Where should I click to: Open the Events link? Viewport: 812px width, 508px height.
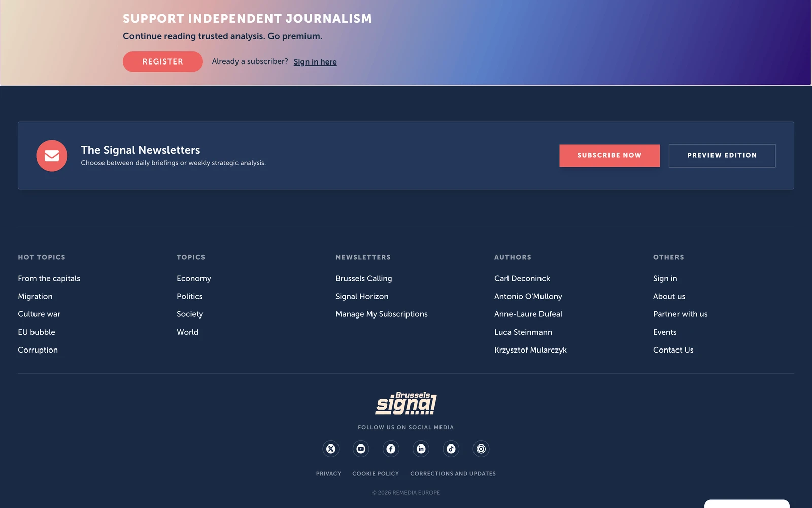[x=665, y=332]
